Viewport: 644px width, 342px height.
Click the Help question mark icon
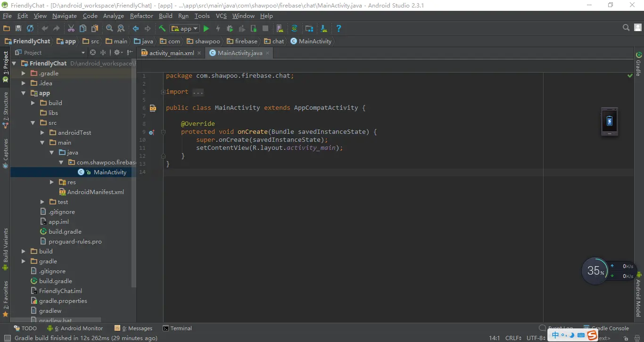tap(339, 29)
